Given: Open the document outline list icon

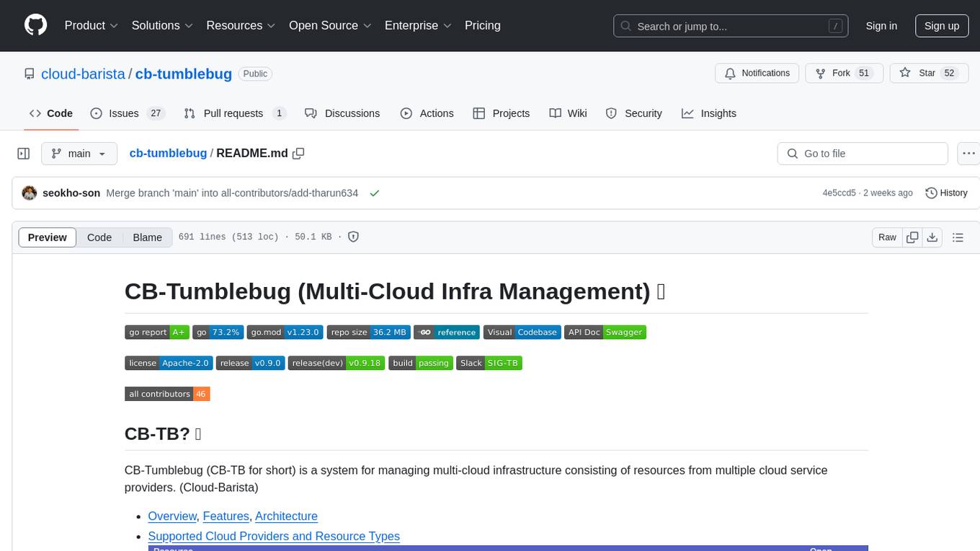Looking at the screenshot, I should (x=958, y=237).
